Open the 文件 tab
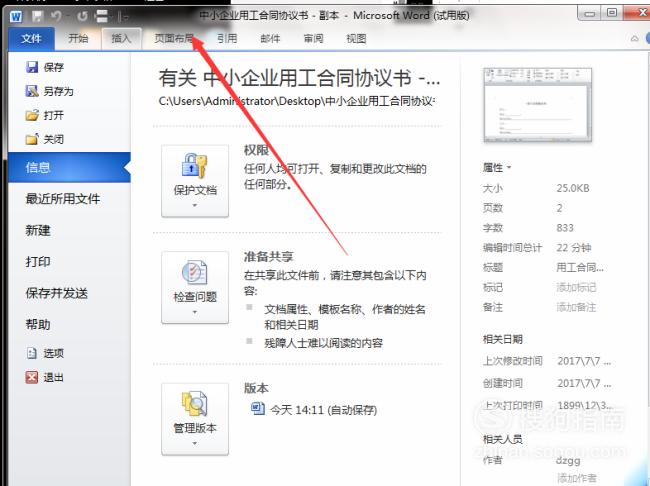Viewport: 650px width, 486px height. [31, 39]
